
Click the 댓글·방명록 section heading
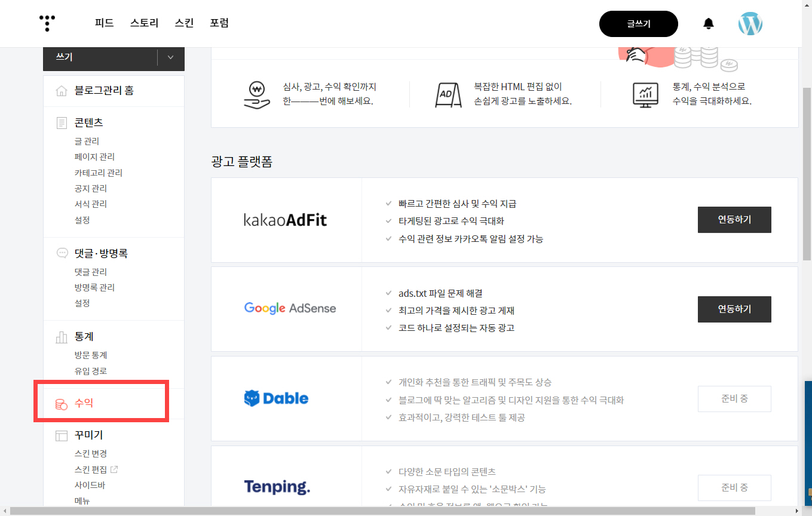click(101, 253)
